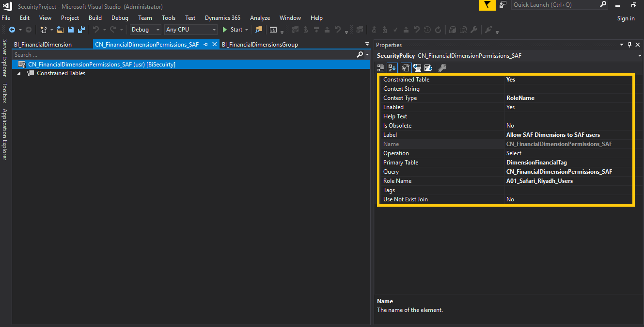Viewport: 644px width, 327px height.
Task: Click the Open File folder icon
Action: click(60, 30)
